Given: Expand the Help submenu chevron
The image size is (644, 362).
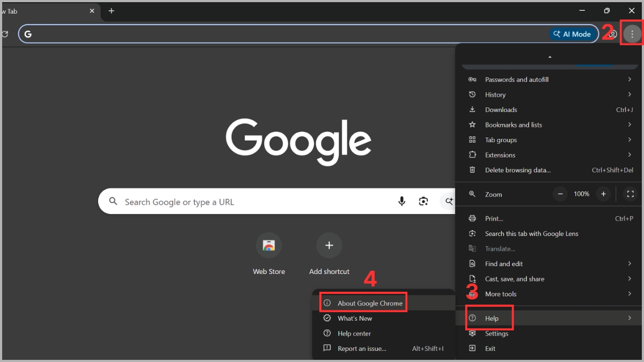Looking at the screenshot, I should point(630,318).
